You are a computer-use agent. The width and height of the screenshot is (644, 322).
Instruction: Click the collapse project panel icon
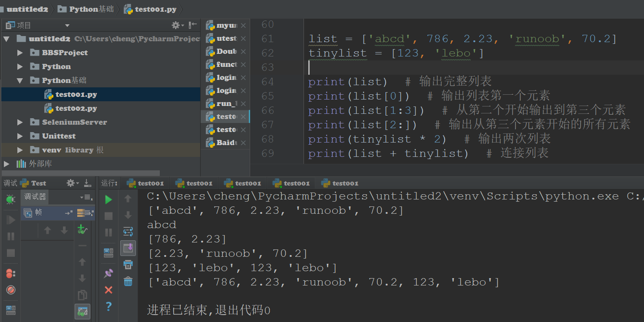[x=193, y=25]
